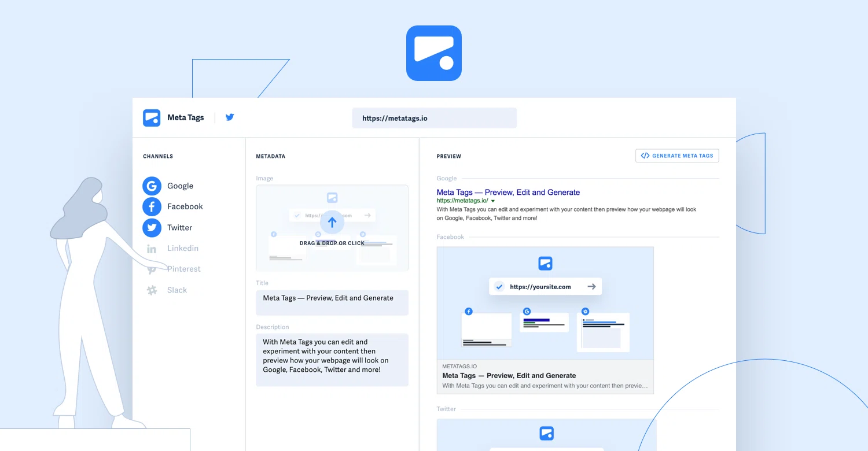Open the Twitter bird link in header
The width and height of the screenshot is (868, 451).
pyautogui.click(x=230, y=117)
